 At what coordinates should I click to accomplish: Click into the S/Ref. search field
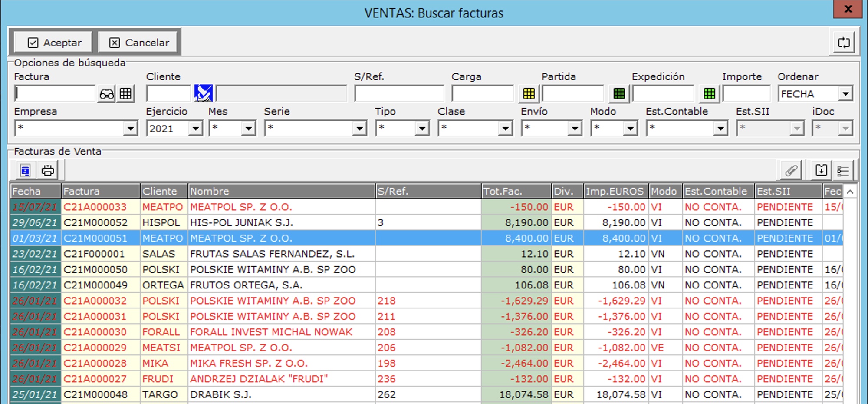399,94
